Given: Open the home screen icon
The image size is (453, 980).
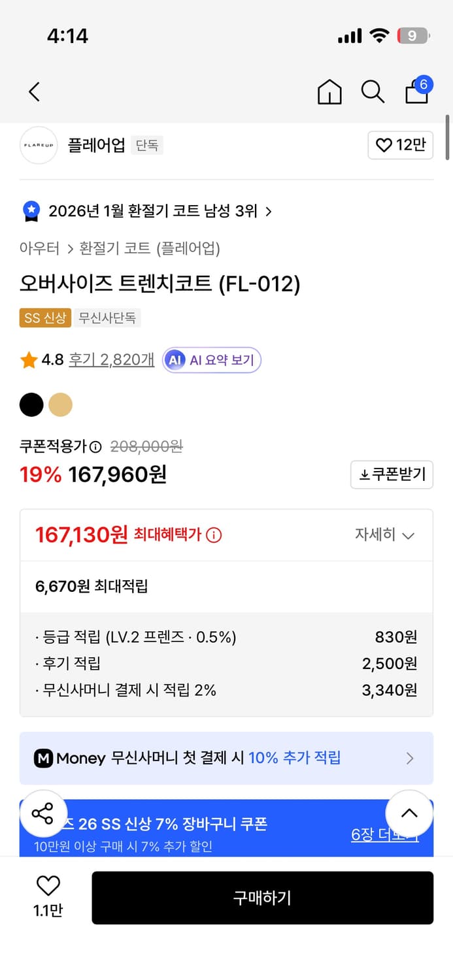Looking at the screenshot, I should 329,92.
